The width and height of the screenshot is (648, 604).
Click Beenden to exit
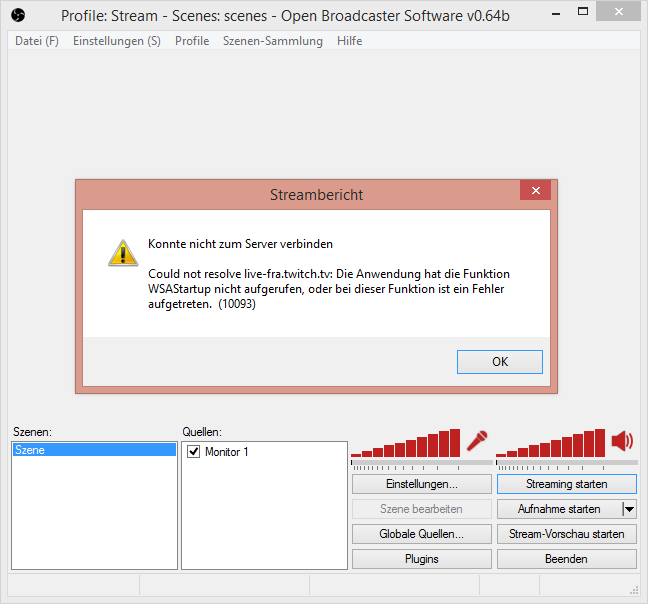[x=567, y=559]
